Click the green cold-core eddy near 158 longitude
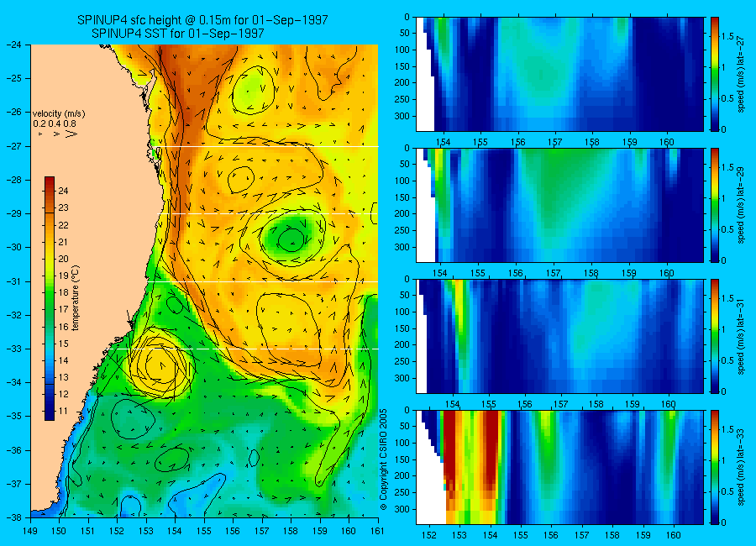Screen dimensions: 756x546 (x=291, y=239)
